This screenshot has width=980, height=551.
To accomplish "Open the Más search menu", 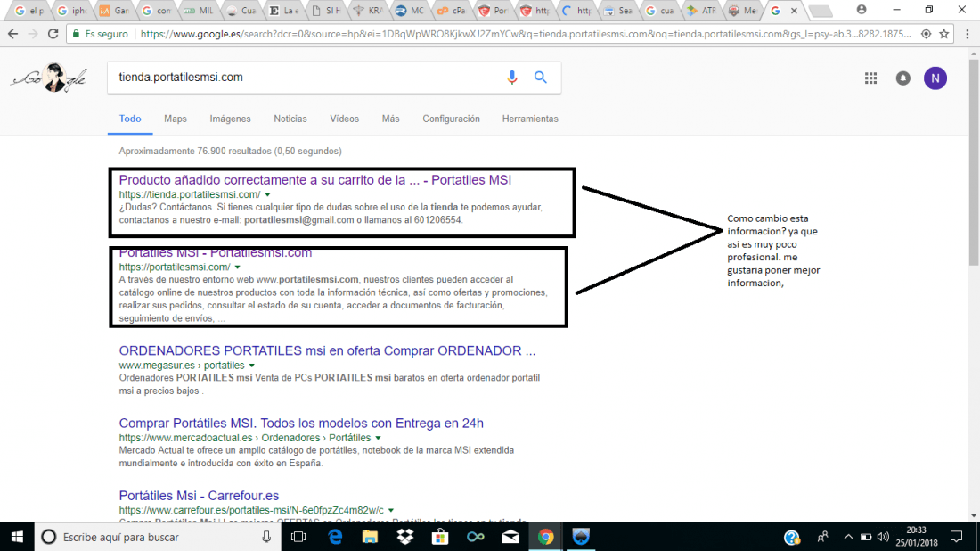I will (390, 119).
